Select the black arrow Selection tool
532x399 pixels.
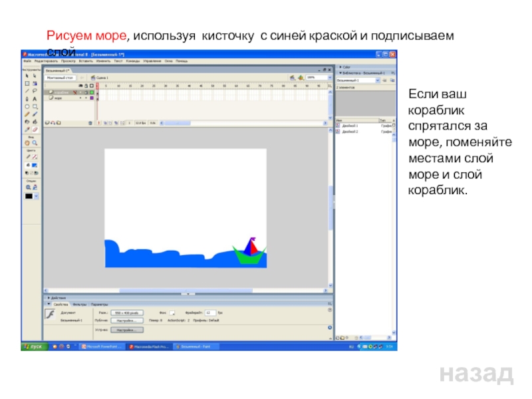click(x=27, y=76)
